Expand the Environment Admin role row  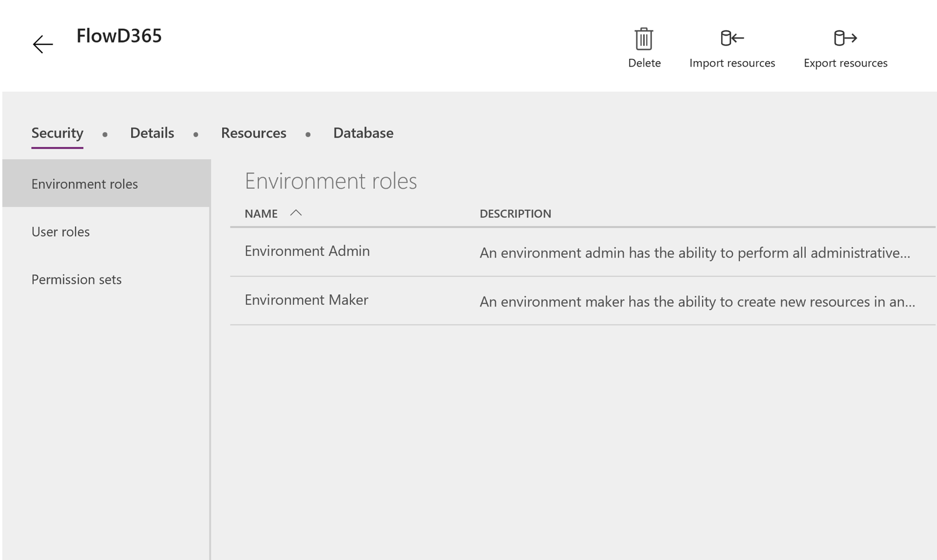pyautogui.click(x=307, y=251)
